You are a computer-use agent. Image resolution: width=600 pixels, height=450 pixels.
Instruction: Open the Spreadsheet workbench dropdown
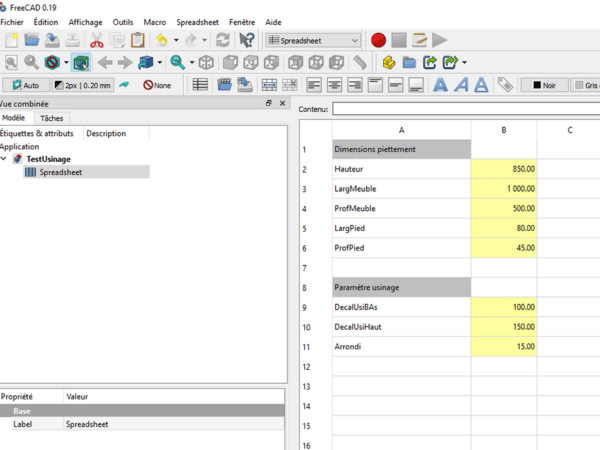[x=314, y=41]
